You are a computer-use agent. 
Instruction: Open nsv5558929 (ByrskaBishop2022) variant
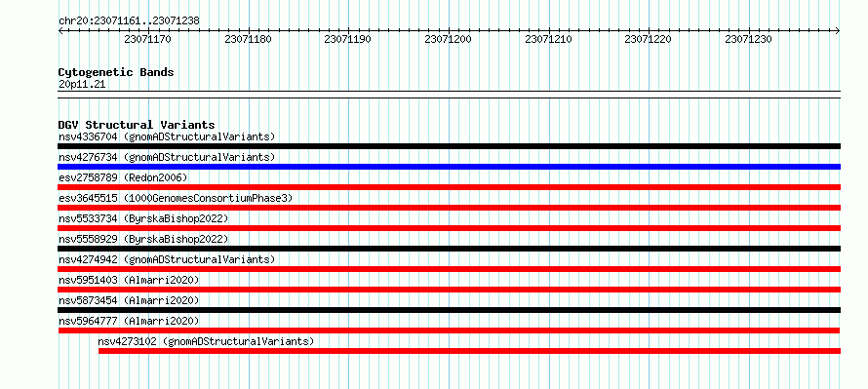tap(143, 239)
